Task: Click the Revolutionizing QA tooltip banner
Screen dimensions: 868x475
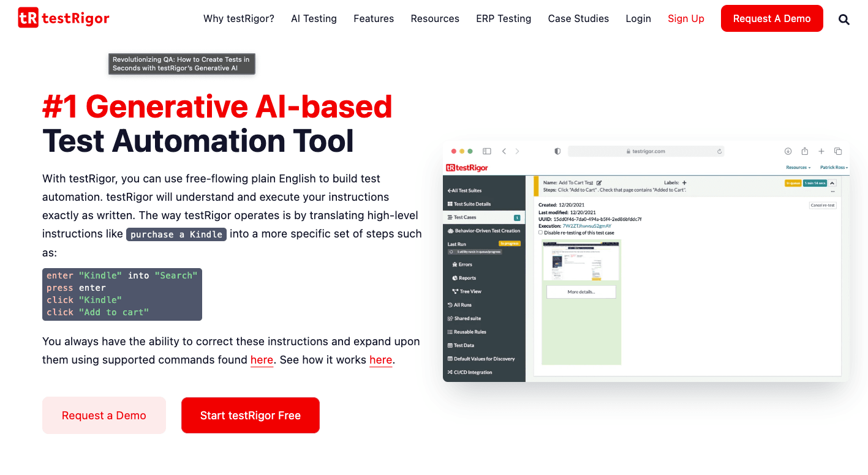Action: 182,64
